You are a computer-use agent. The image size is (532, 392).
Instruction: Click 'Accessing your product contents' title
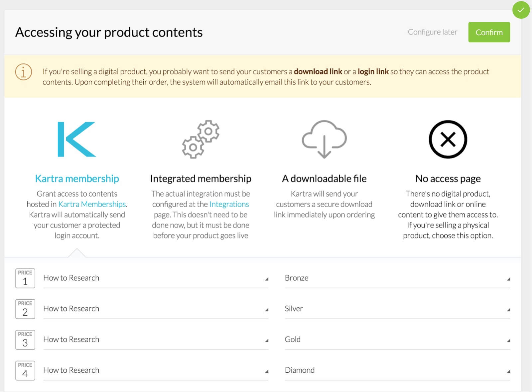pyautogui.click(x=109, y=32)
